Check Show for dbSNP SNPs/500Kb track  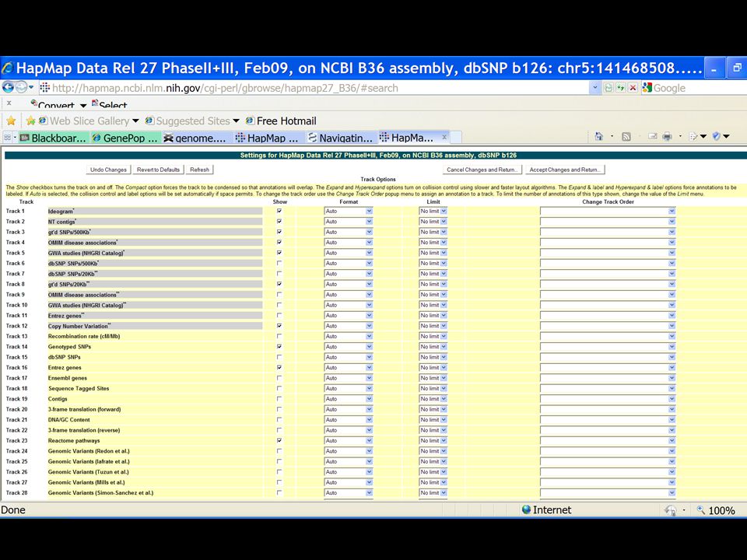279,263
